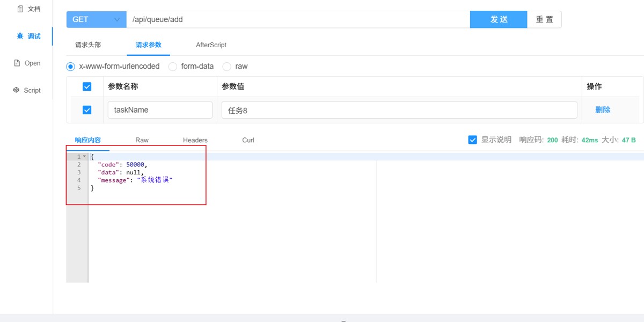Switch to the 响应内容 tab
The image size is (644, 322).
click(88, 140)
